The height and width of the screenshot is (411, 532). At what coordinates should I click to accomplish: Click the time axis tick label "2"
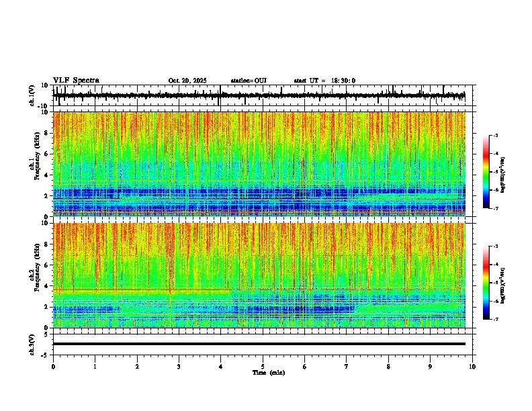[137, 367]
